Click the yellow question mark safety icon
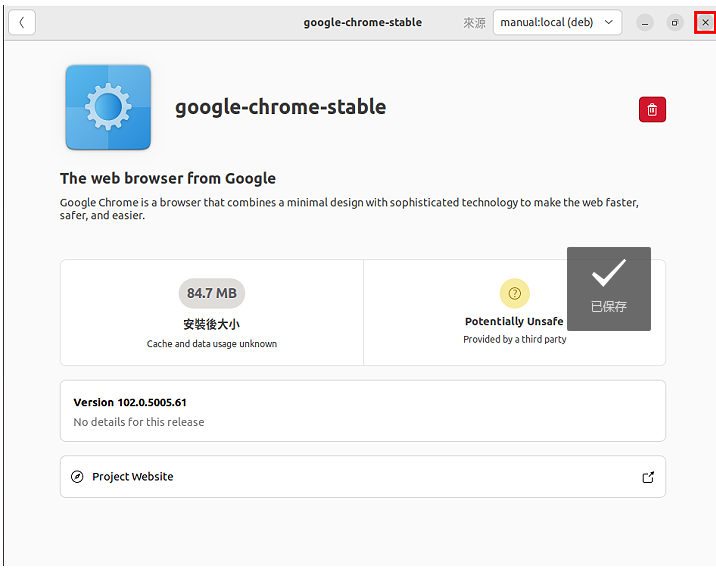 (x=515, y=293)
